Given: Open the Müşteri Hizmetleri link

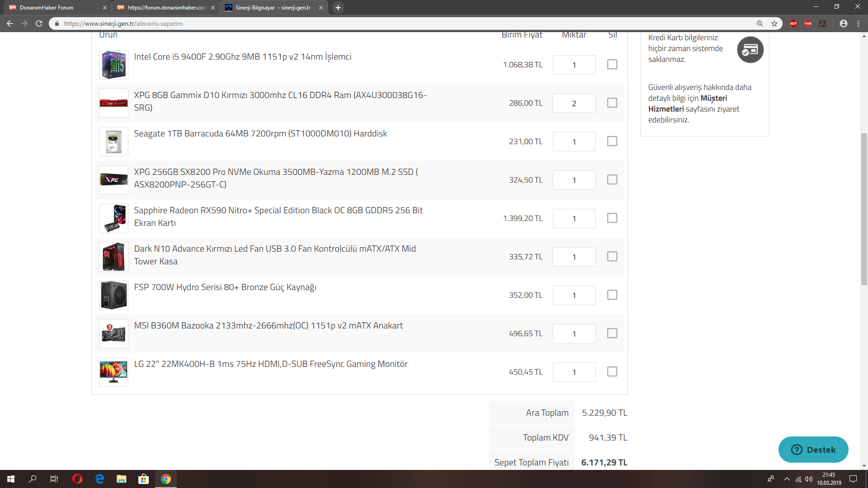Looking at the screenshot, I should click(x=688, y=103).
